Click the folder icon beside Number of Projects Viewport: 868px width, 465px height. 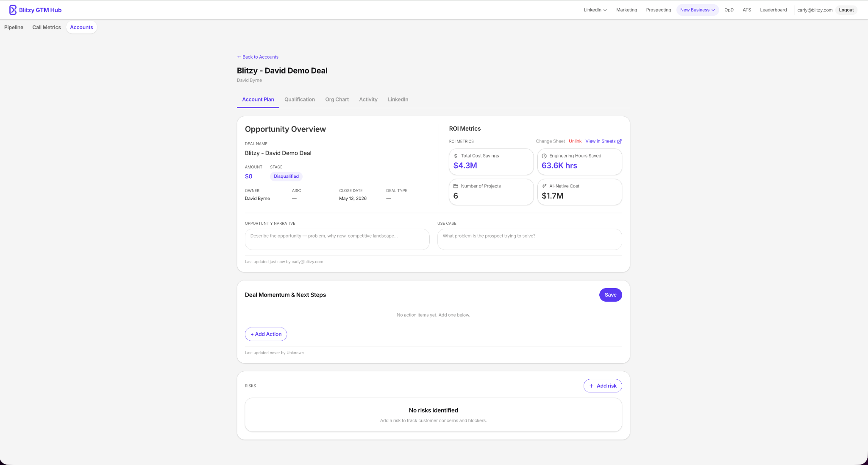pyautogui.click(x=456, y=186)
